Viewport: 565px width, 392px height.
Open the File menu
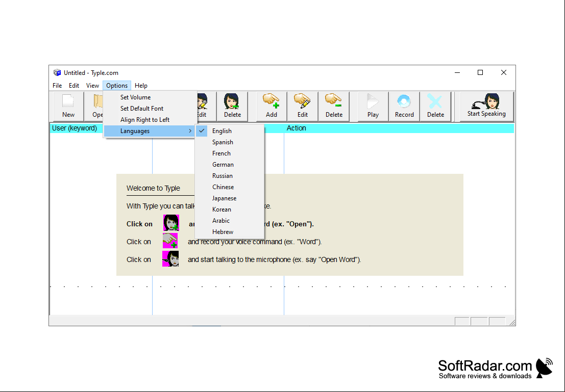click(x=57, y=86)
